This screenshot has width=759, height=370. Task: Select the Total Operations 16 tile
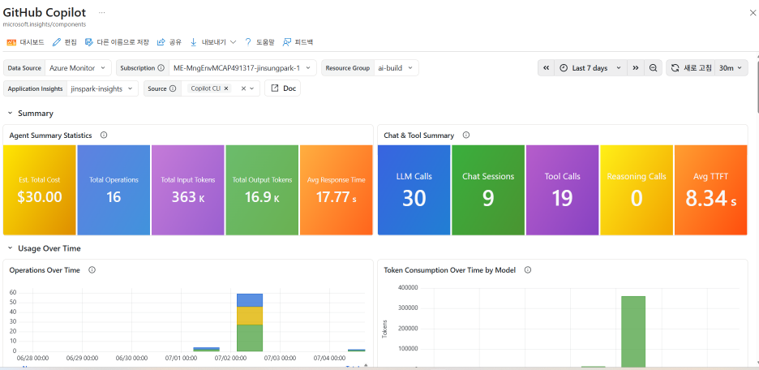(114, 190)
